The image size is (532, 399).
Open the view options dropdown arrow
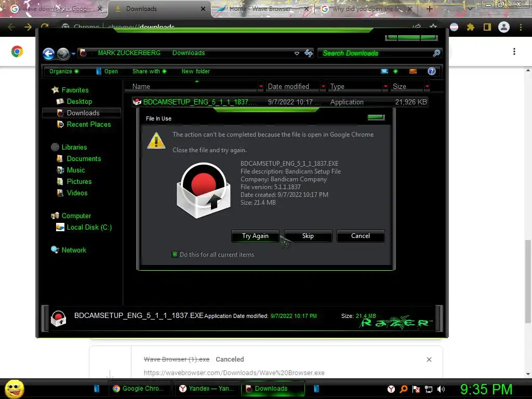tap(395, 71)
